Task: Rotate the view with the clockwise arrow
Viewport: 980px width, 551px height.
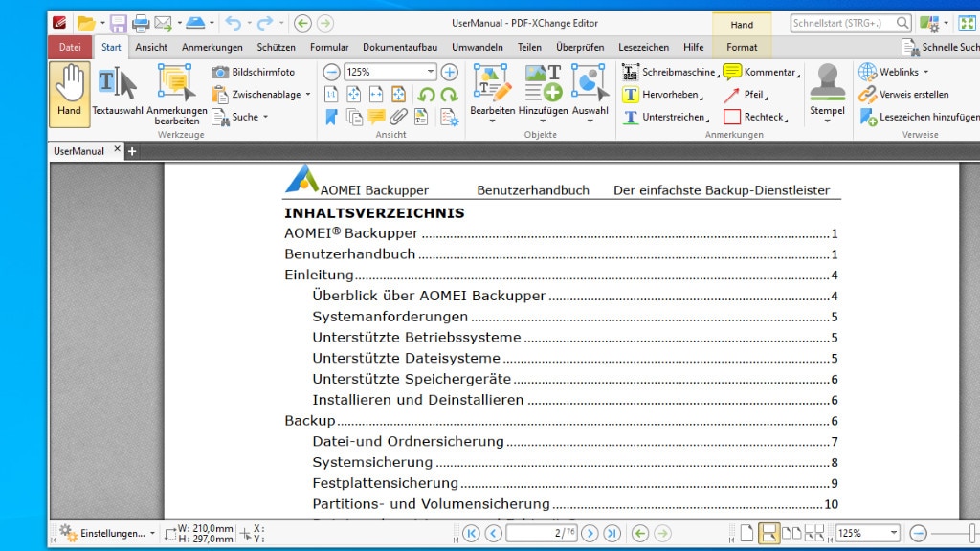Action: pos(447,94)
